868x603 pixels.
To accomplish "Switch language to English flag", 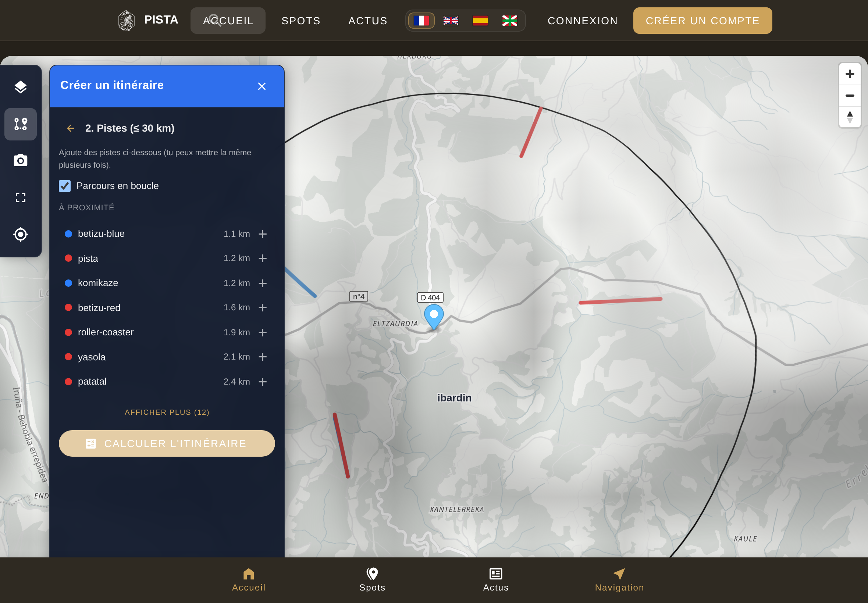I will point(451,20).
